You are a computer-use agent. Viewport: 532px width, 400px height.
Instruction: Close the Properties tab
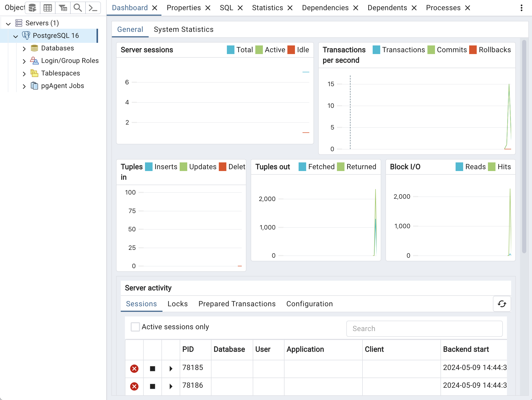coord(208,8)
